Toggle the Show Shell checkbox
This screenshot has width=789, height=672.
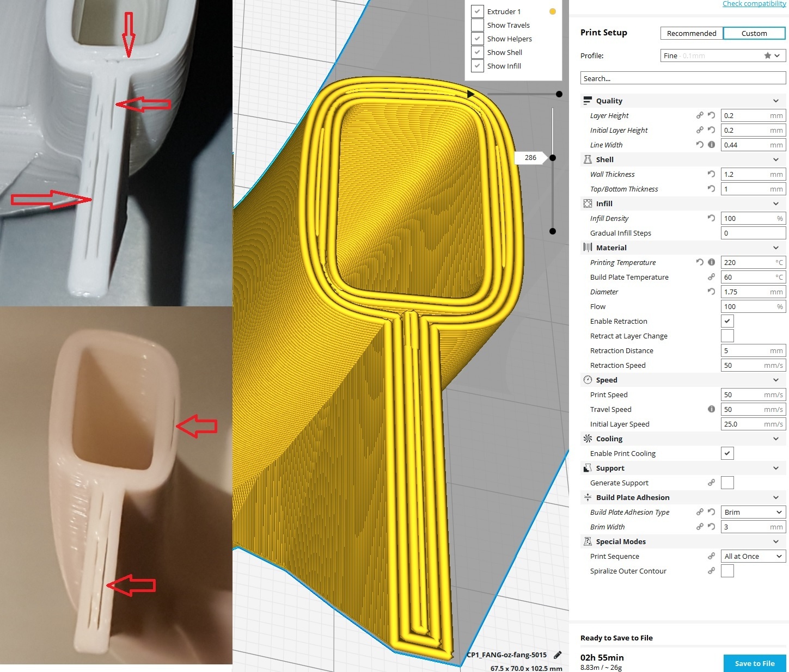(477, 52)
